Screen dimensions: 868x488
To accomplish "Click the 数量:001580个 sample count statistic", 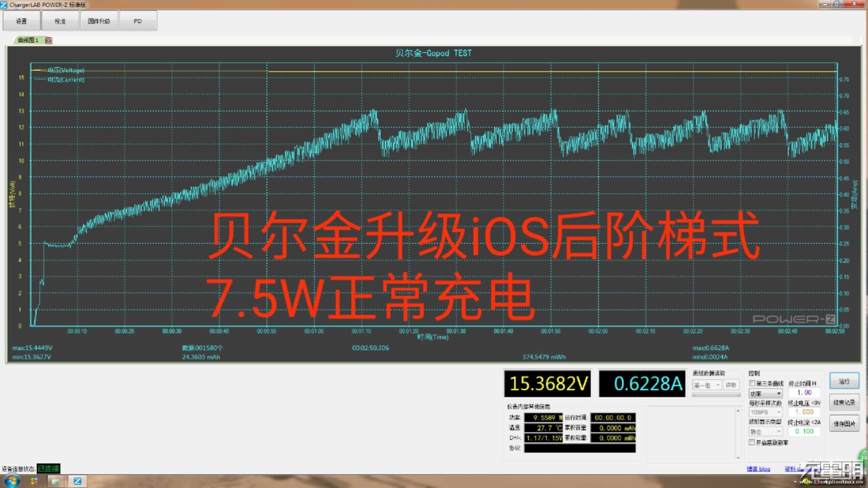I will [202, 348].
